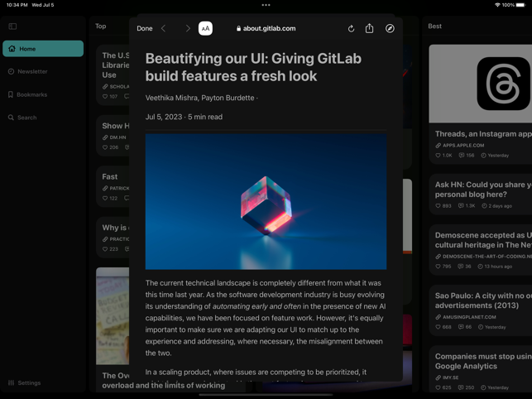Open "Demoscene accepted as" story

pyautogui.click(x=483, y=240)
